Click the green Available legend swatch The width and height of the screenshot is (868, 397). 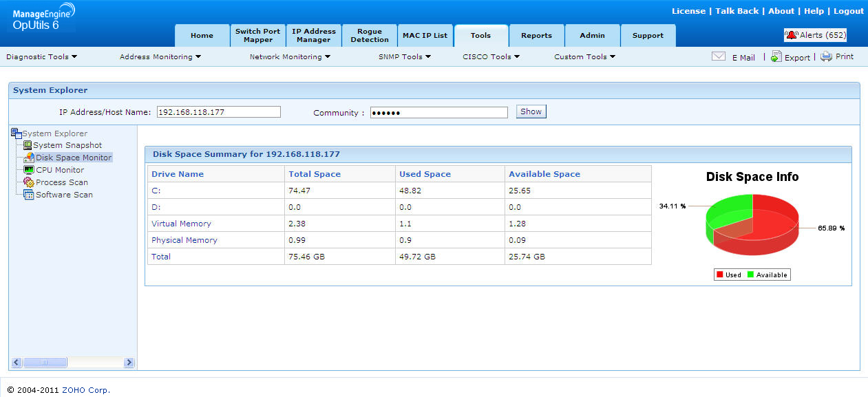(750, 275)
